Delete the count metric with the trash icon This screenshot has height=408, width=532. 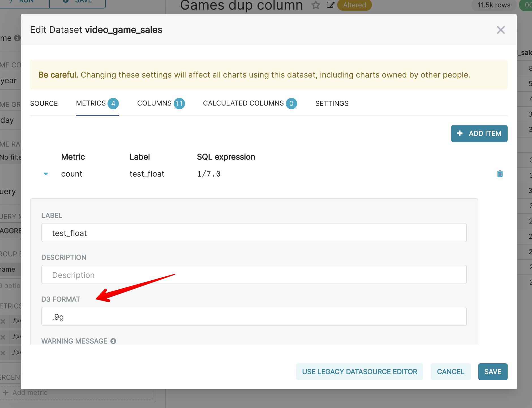[500, 174]
